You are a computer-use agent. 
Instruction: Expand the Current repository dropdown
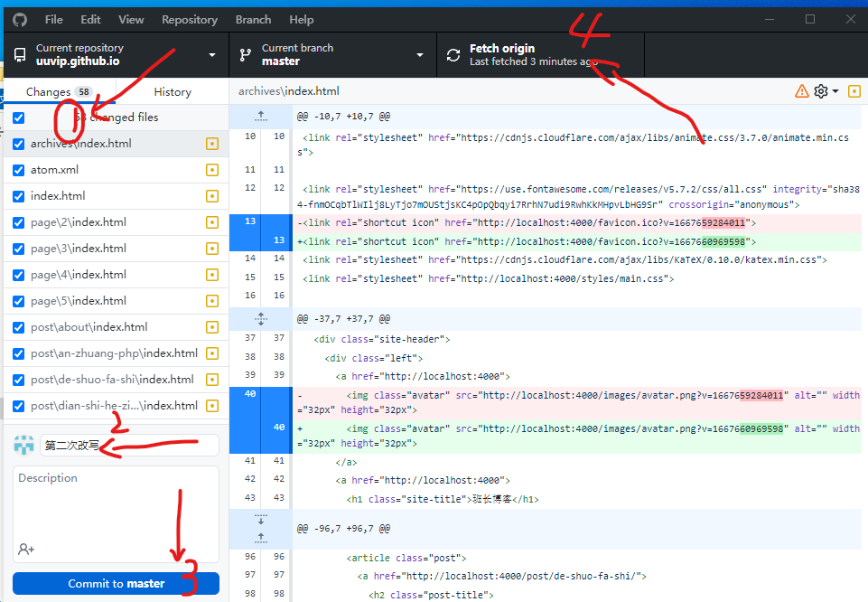pos(117,55)
